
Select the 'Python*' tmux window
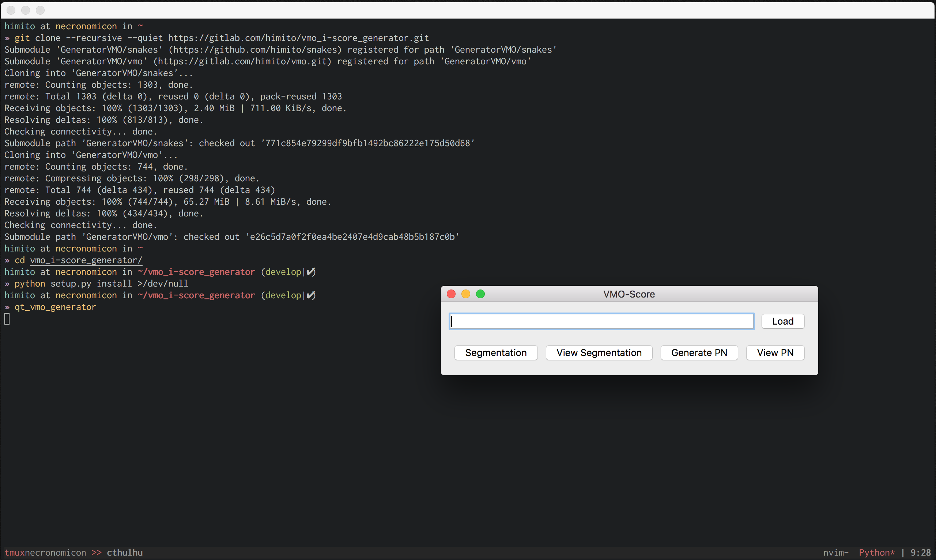pos(877,552)
